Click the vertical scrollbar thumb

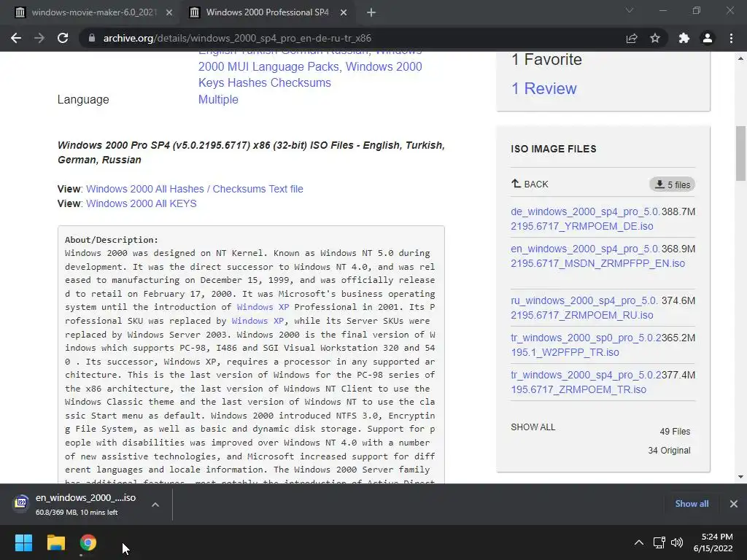(x=741, y=153)
